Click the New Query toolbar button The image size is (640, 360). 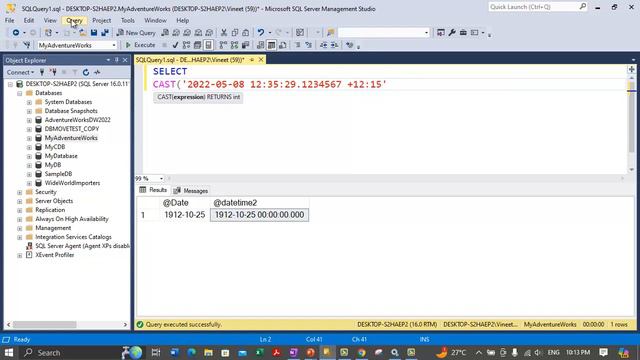click(136, 33)
